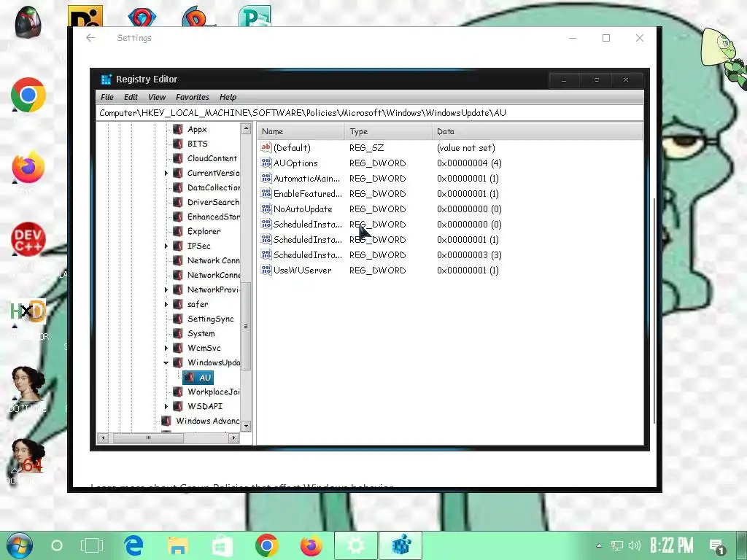747x560 pixels.
Task: Click the UseWUServer REG_DWORD type cell
Action: tap(377, 271)
